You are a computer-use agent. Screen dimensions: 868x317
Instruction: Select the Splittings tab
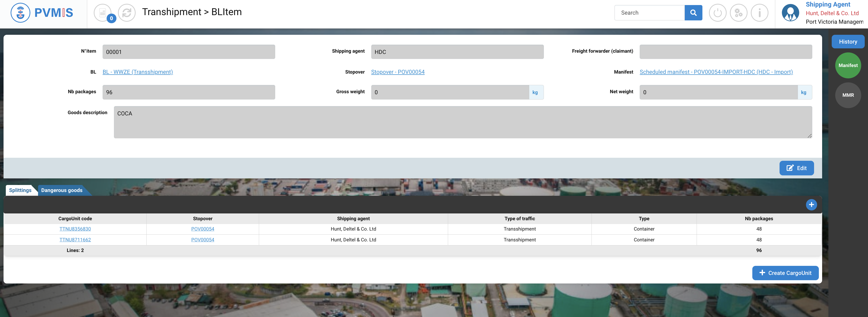[20, 190]
